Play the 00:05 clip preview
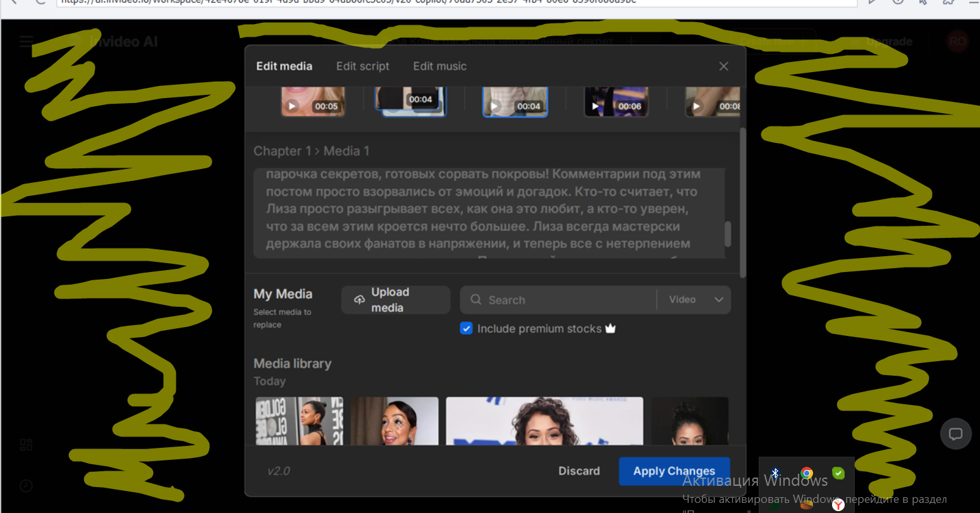The width and height of the screenshot is (980, 513). 292,106
